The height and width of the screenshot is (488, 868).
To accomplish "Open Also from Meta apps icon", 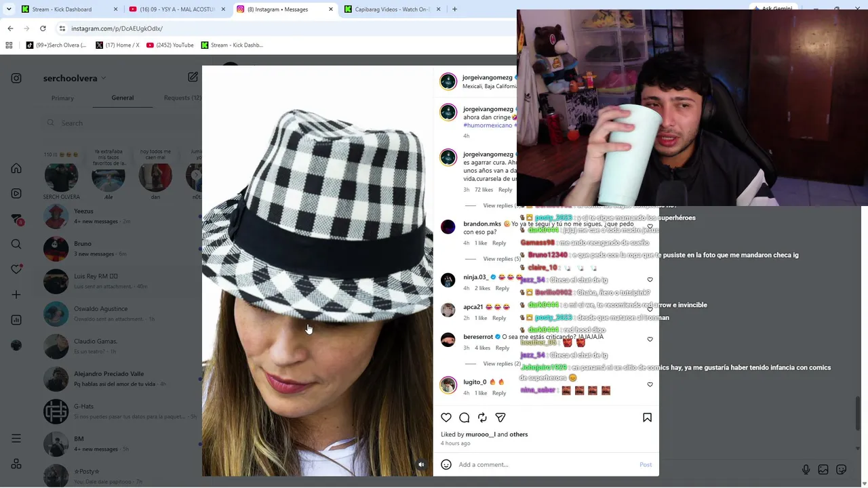I will pos(16,464).
